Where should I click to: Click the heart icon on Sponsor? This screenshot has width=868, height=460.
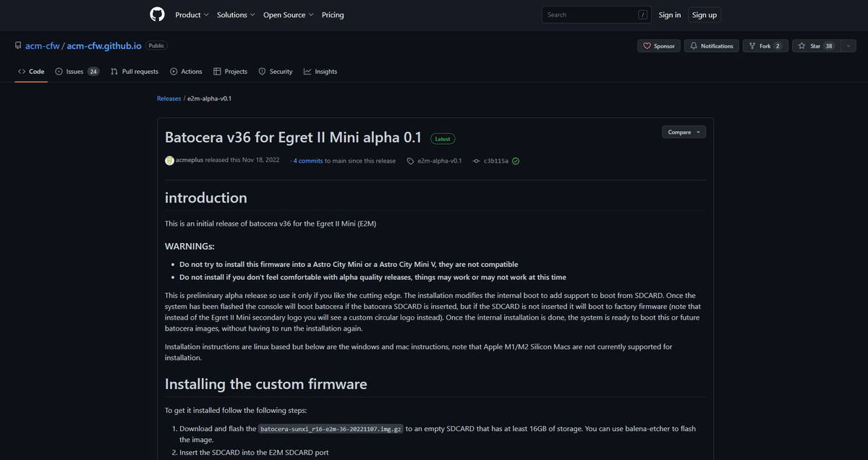tap(647, 46)
